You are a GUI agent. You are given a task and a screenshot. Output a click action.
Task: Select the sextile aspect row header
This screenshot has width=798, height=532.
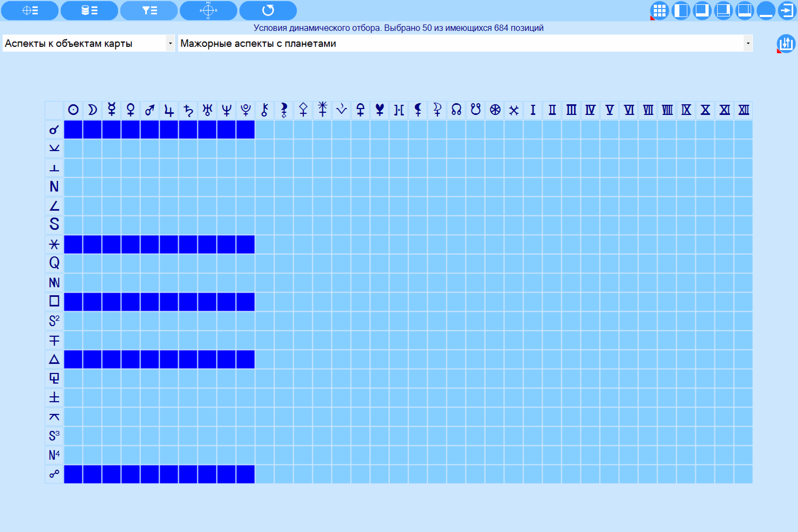54,244
